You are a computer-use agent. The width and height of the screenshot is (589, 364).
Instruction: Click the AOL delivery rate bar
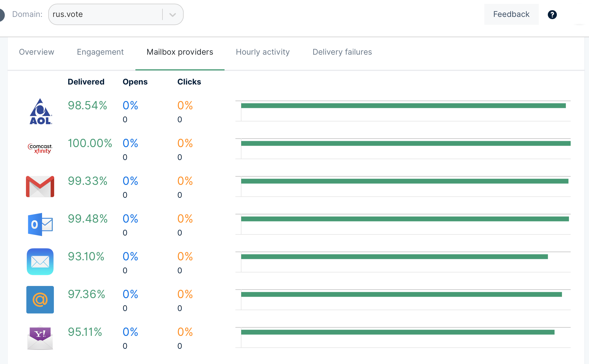(x=403, y=106)
